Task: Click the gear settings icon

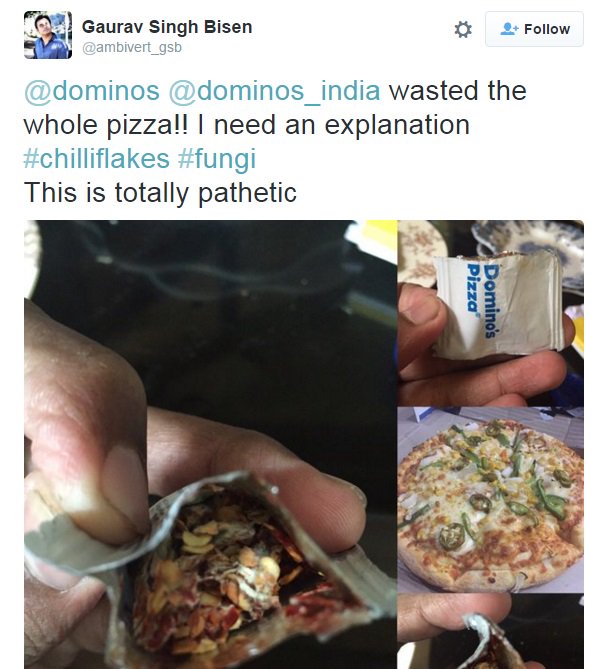Action: coord(463,29)
